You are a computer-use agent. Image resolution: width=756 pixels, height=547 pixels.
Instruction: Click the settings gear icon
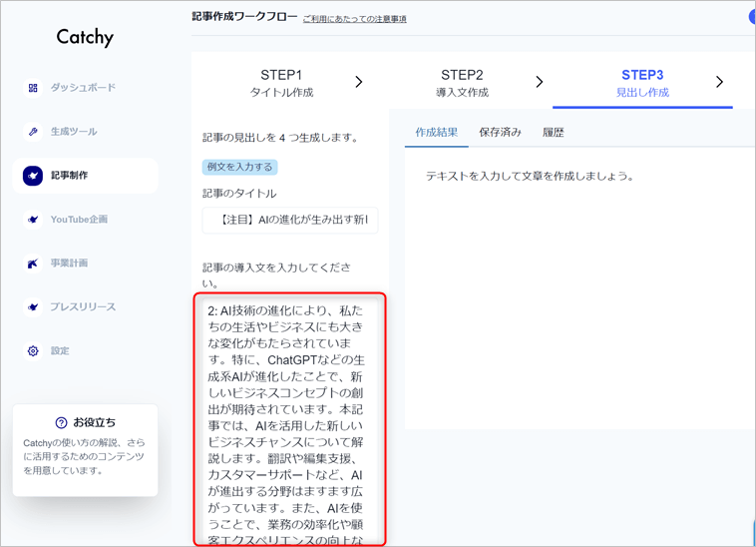coord(33,351)
